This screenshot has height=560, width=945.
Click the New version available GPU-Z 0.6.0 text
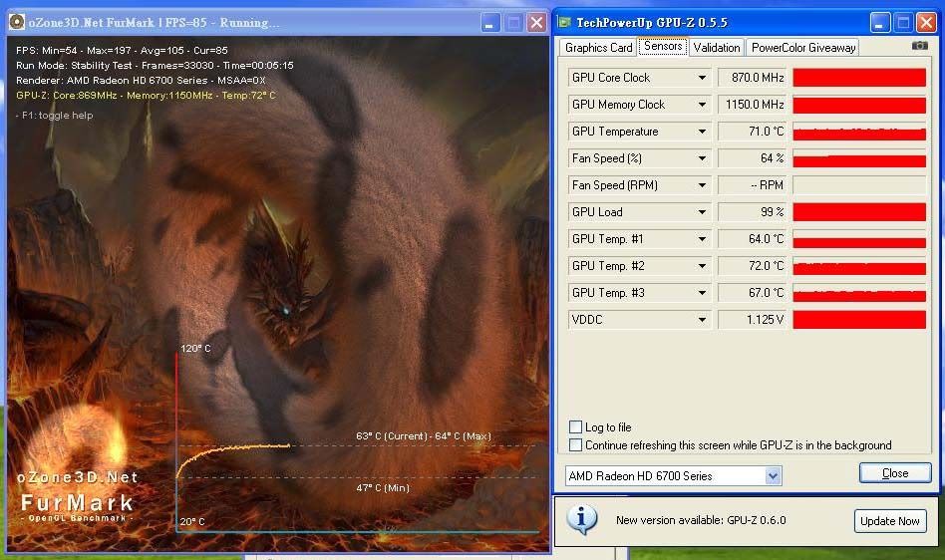tap(701, 520)
